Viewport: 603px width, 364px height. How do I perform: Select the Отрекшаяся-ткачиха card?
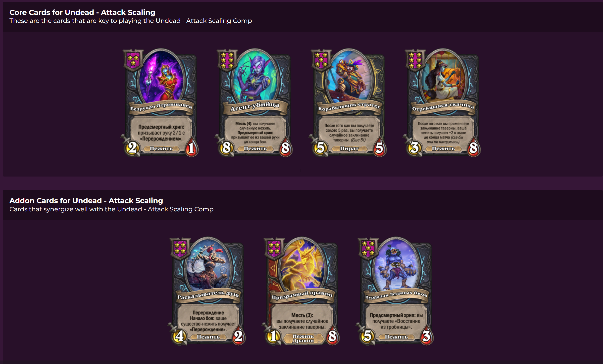click(x=442, y=103)
